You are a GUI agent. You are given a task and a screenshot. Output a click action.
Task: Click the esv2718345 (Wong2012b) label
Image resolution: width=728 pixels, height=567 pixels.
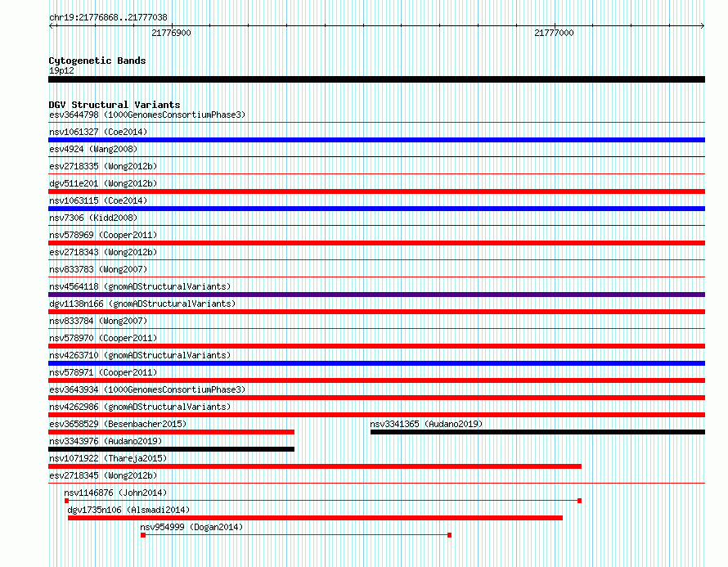click(103, 475)
